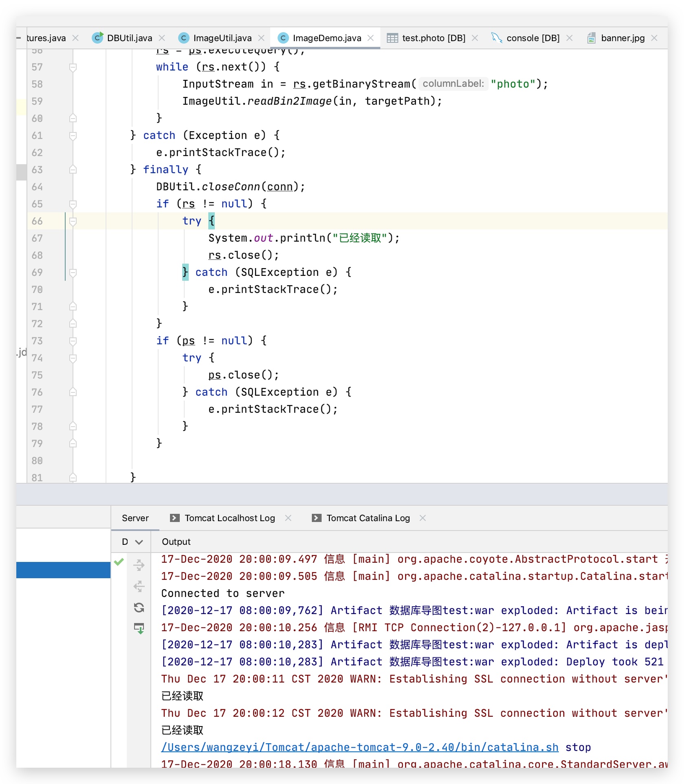This screenshot has width=684, height=784.
Task: Click line number 66 in the editor gutter
Action: click(37, 221)
